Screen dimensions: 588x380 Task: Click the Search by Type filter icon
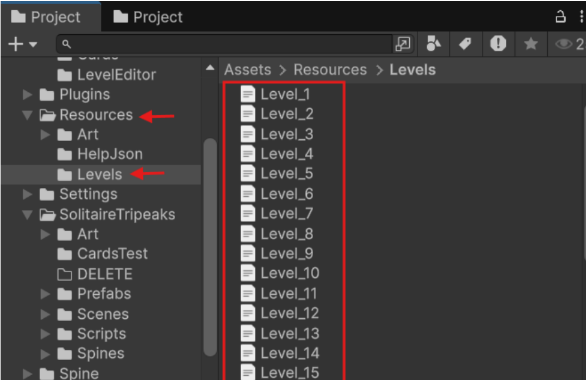coord(433,44)
